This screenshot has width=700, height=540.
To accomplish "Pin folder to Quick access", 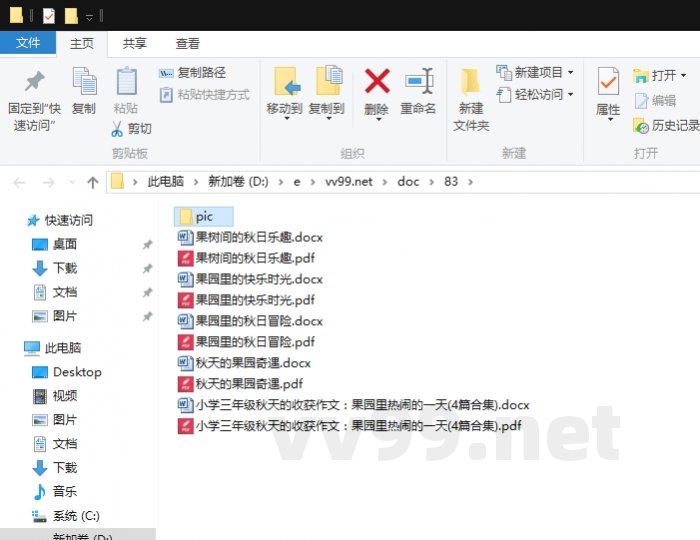I will [34, 100].
